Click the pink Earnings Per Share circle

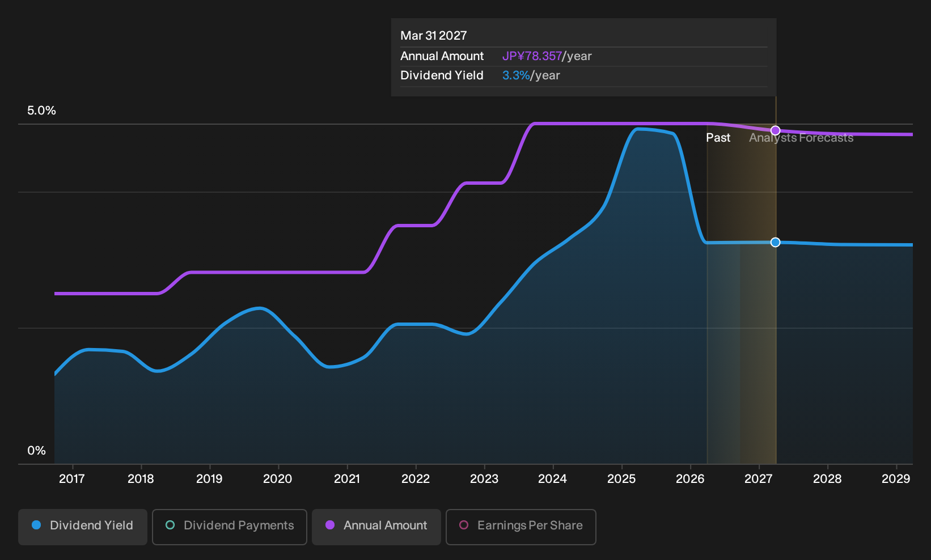click(464, 525)
